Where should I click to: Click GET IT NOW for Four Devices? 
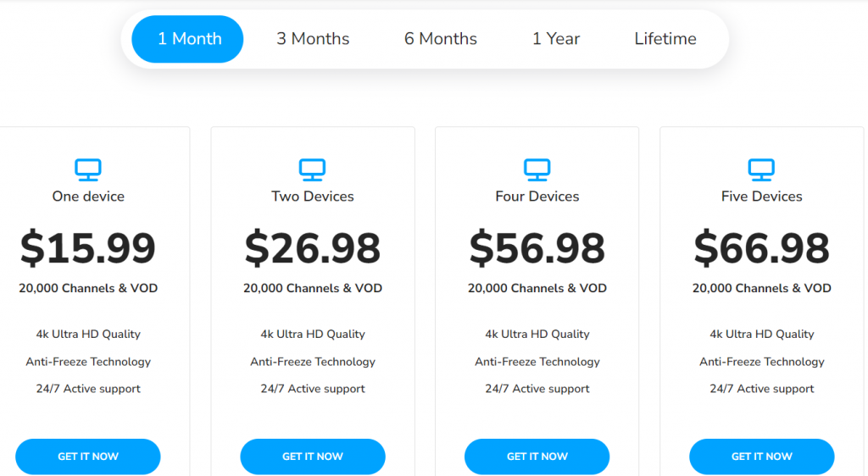[537, 457]
